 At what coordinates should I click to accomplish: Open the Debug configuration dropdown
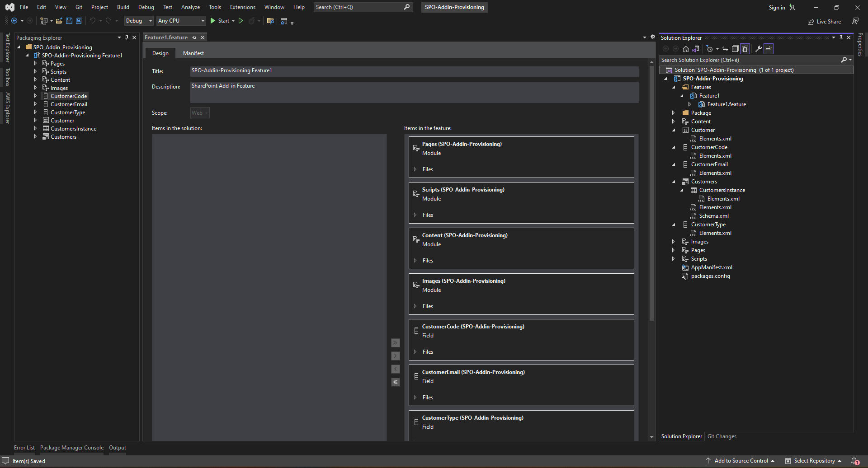coord(139,21)
